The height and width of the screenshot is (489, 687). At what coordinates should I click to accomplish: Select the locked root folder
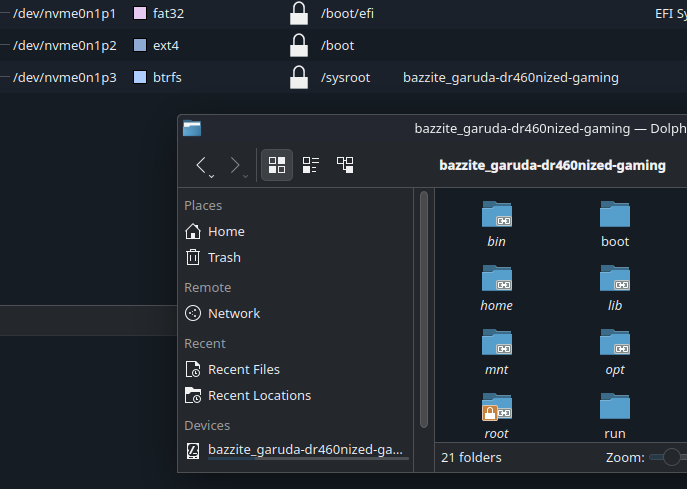pos(496,416)
